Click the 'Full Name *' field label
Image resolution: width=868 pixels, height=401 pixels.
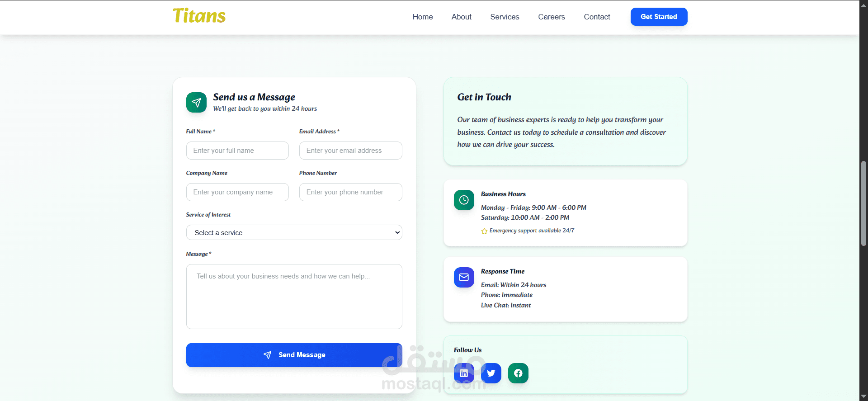pyautogui.click(x=200, y=132)
